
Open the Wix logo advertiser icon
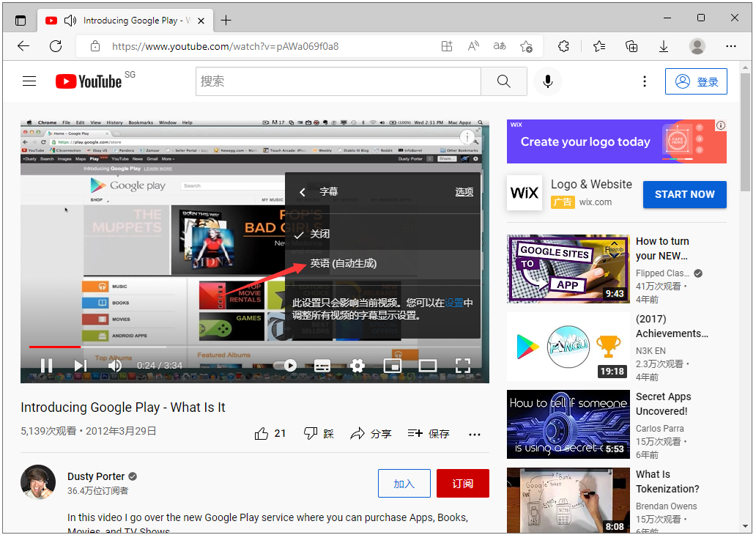(x=524, y=193)
